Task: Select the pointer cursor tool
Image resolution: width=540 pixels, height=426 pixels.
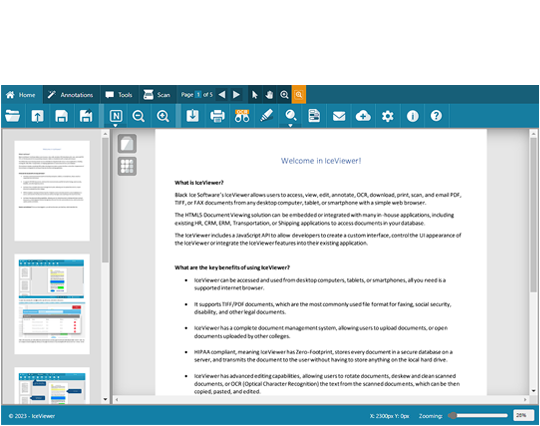Action: 255,95
